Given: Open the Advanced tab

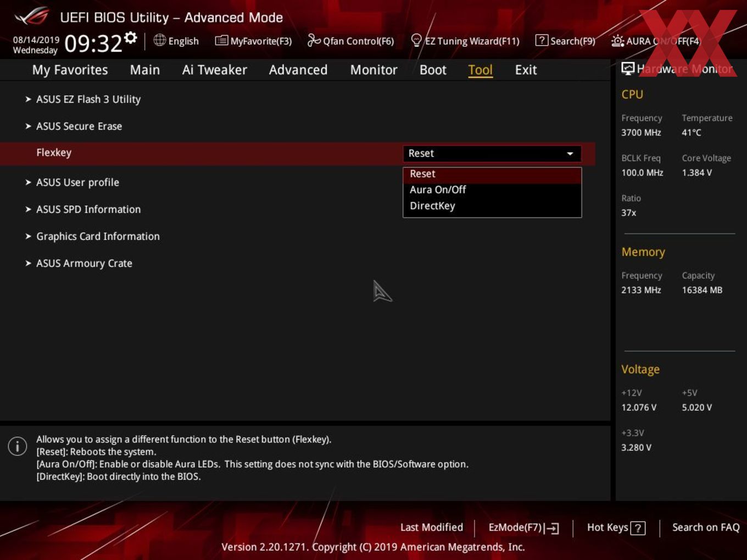Looking at the screenshot, I should point(298,70).
